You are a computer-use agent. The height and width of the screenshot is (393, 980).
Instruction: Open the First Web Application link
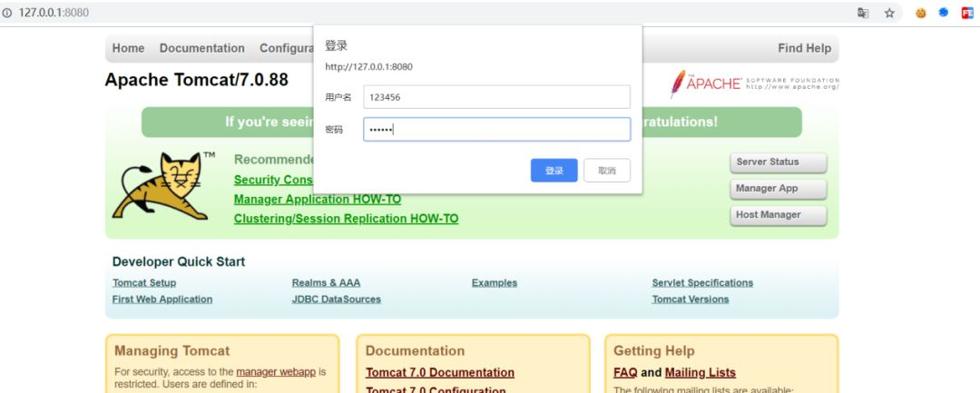[162, 300]
